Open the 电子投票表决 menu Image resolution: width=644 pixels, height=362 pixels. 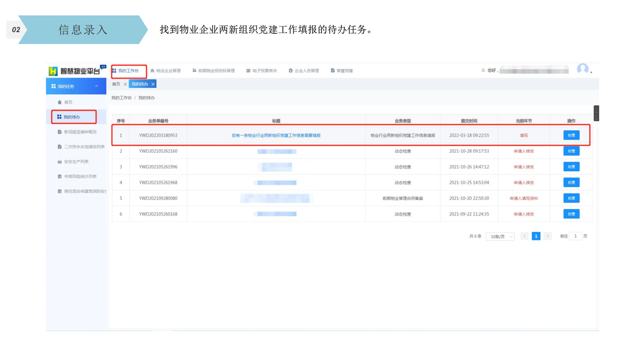[x=261, y=70]
